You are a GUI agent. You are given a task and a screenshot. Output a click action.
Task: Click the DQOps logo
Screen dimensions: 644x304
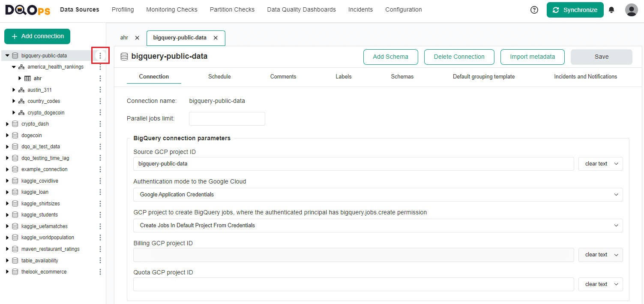pyautogui.click(x=28, y=10)
